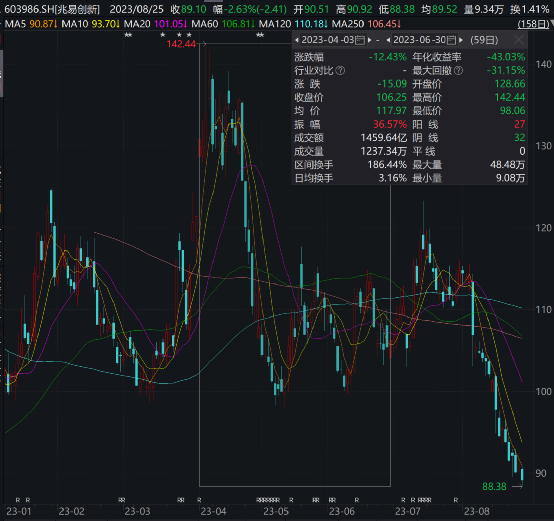Click the 603986.SH stock name title
The width and height of the screenshot is (554, 521).
click(x=52, y=9)
